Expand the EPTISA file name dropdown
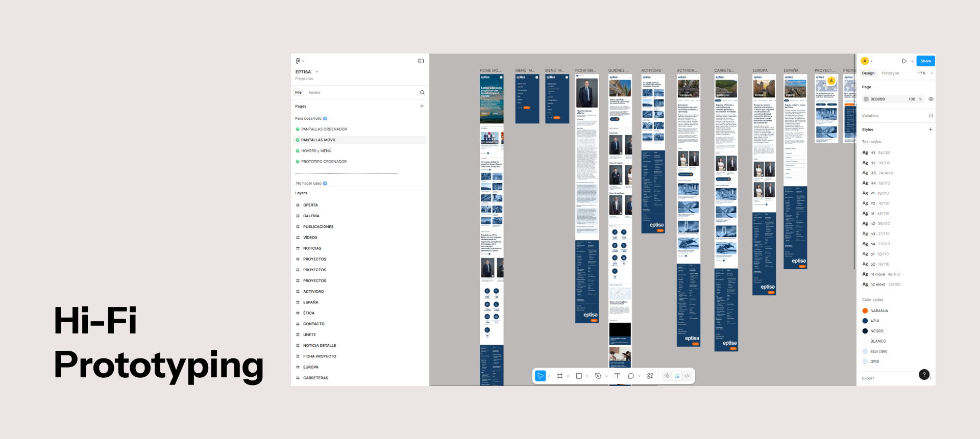 (317, 72)
